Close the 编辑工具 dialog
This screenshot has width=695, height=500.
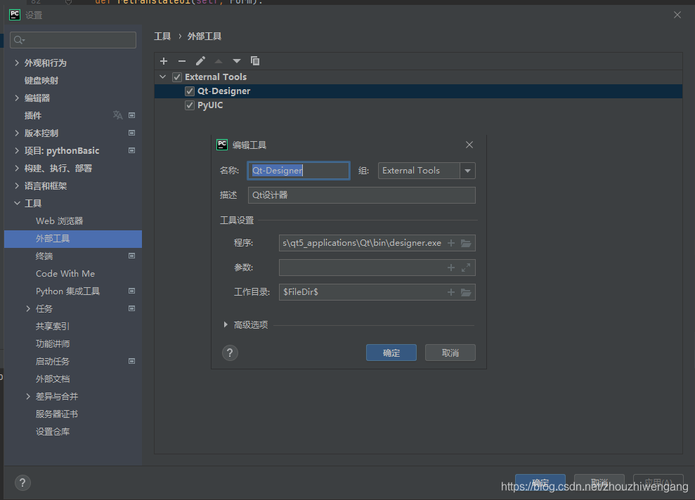[x=469, y=145]
